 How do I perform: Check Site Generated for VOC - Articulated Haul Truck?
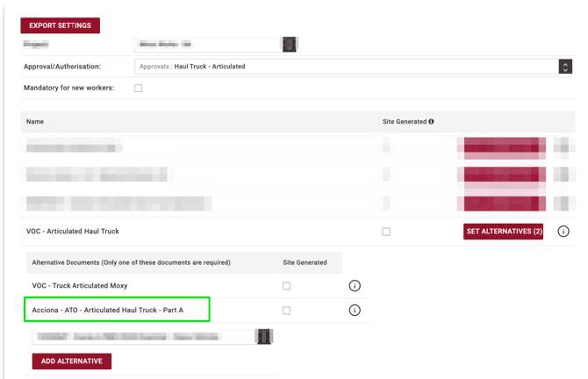tap(386, 232)
